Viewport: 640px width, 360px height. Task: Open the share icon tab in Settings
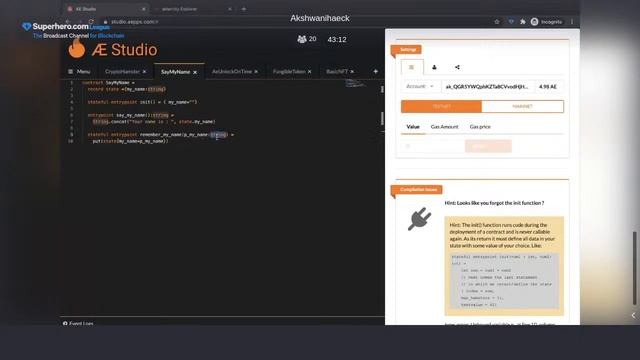click(457, 67)
